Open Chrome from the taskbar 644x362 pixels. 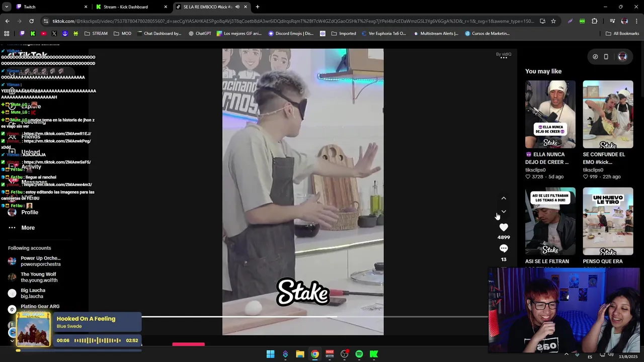tap(314, 354)
